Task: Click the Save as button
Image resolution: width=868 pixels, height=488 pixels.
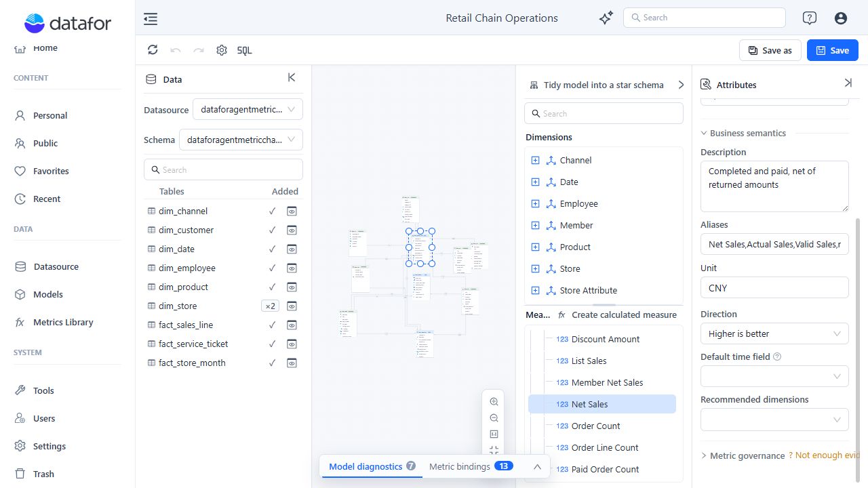Action: [770, 50]
